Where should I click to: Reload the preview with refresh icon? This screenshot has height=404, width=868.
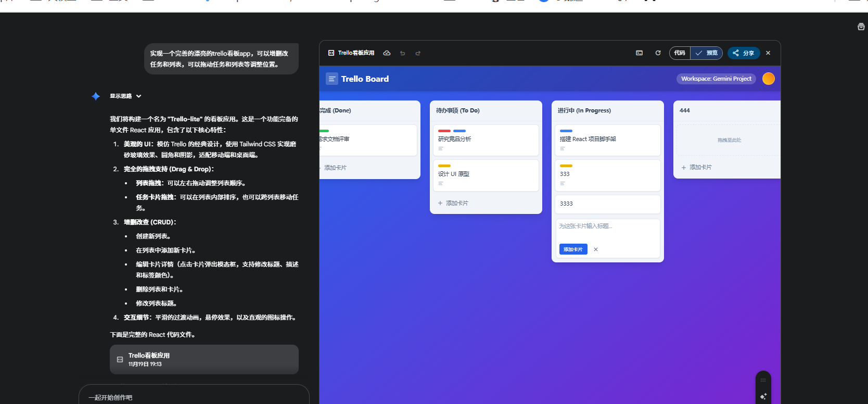(x=658, y=53)
